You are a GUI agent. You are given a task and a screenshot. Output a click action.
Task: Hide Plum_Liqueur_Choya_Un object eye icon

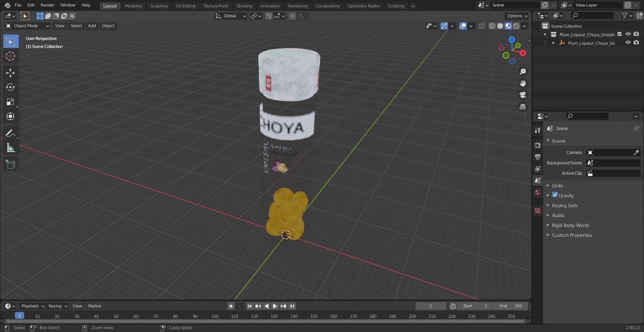(x=628, y=43)
